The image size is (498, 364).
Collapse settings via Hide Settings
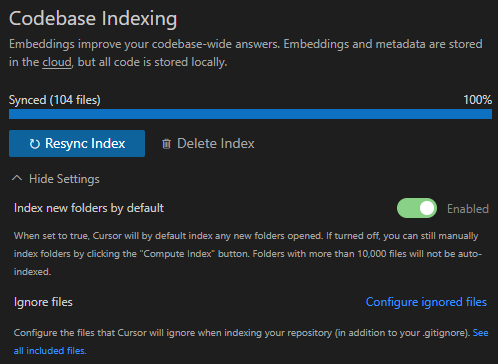[56, 179]
